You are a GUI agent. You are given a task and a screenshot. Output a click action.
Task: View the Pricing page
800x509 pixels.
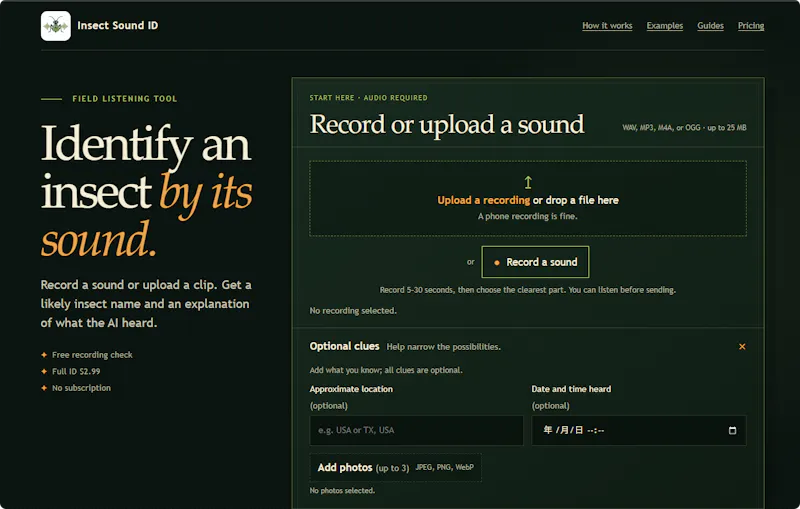pos(751,26)
